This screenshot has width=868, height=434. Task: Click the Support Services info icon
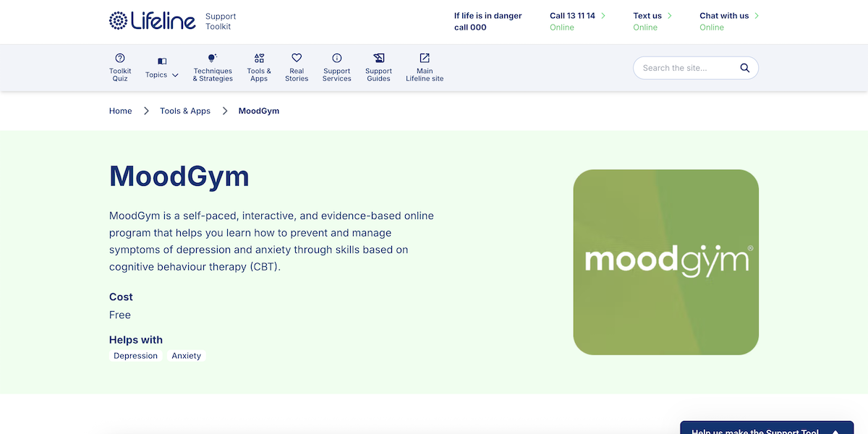pos(336,58)
